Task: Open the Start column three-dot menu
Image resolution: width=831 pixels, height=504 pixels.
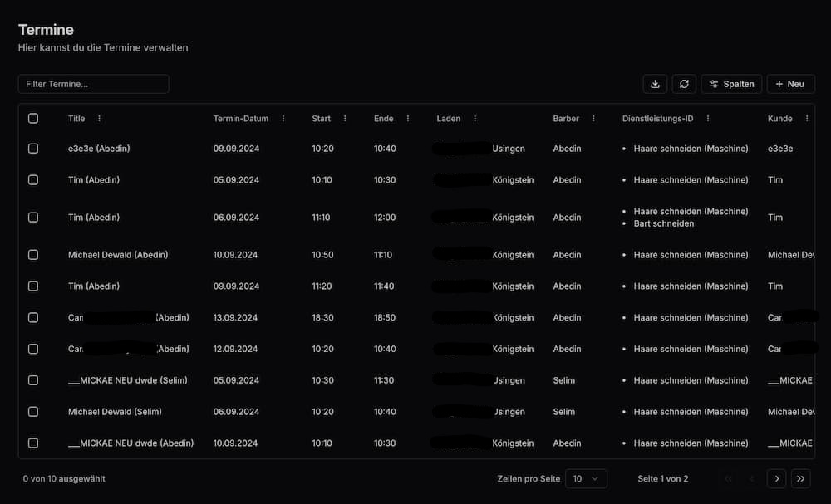Action: (345, 119)
